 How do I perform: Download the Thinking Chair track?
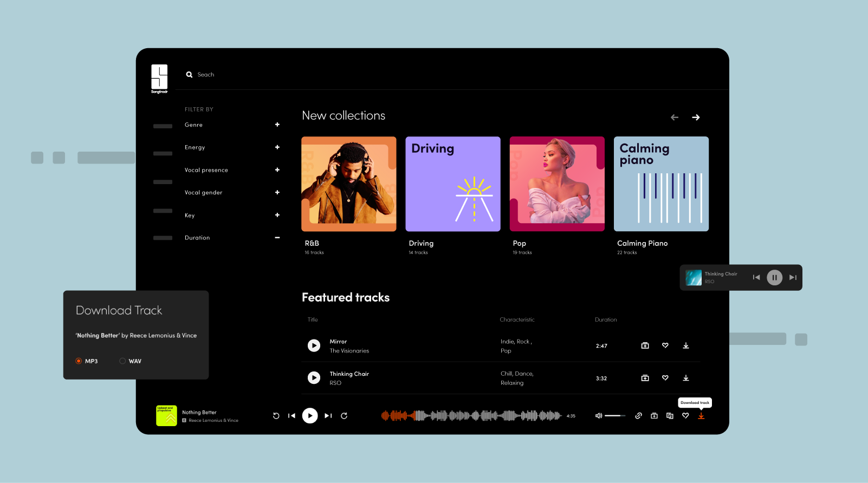pyautogui.click(x=686, y=378)
